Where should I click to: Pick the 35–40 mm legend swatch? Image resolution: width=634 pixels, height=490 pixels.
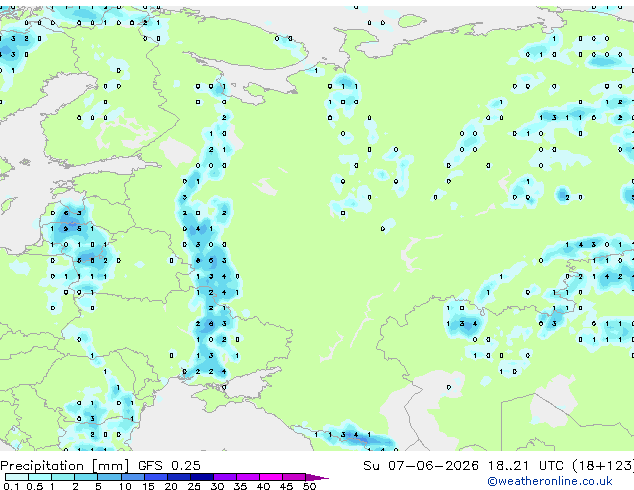(x=248, y=477)
